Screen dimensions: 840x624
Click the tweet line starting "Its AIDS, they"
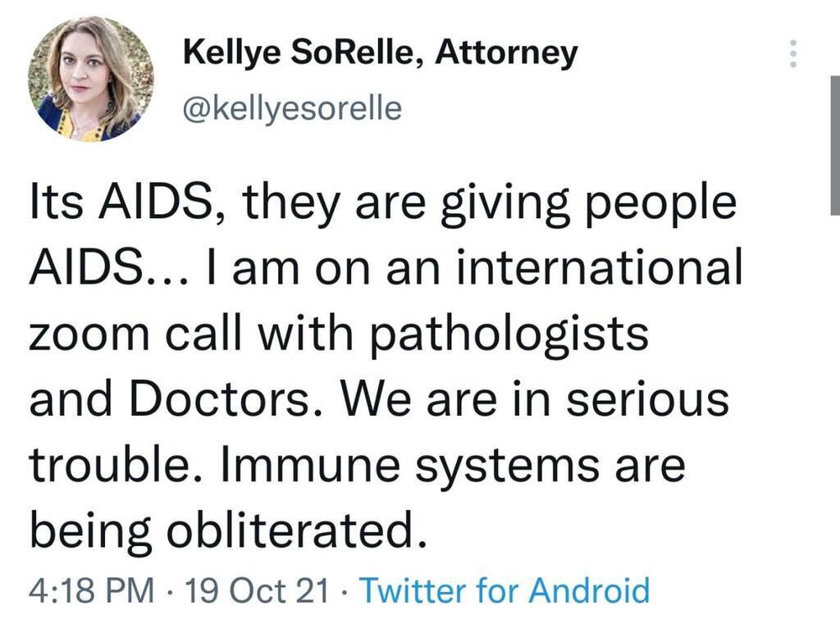(x=383, y=205)
